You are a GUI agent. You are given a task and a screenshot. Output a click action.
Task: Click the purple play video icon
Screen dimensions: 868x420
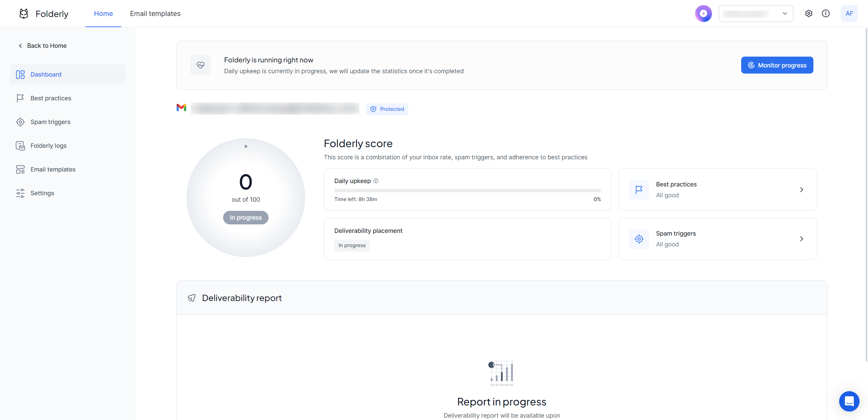tap(703, 14)
